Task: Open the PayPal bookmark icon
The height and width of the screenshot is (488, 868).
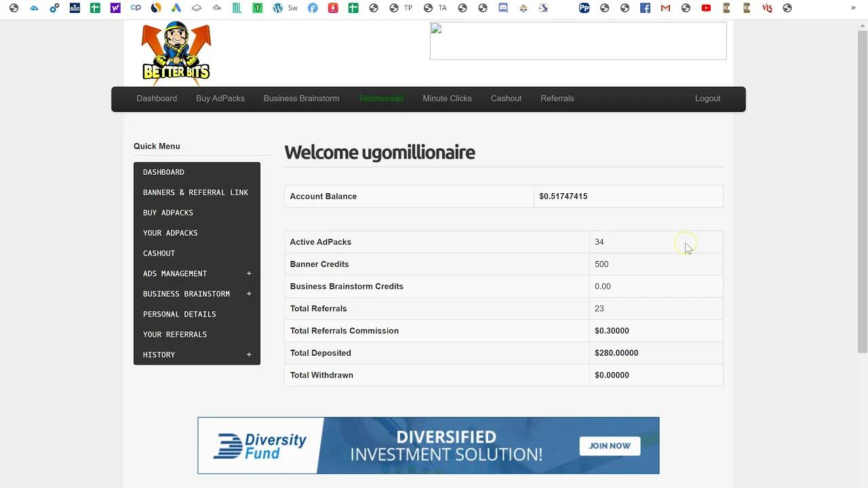Action: point(584,8)
